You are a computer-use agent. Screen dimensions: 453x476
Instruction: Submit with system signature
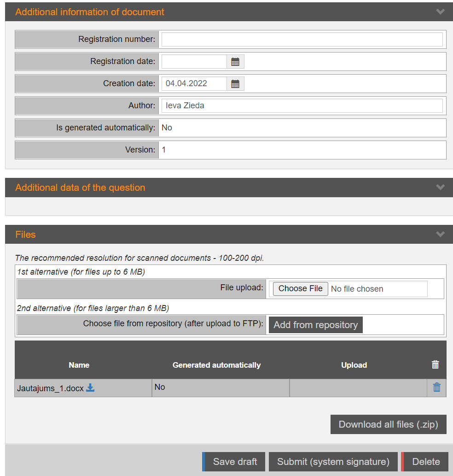[333, 462]
